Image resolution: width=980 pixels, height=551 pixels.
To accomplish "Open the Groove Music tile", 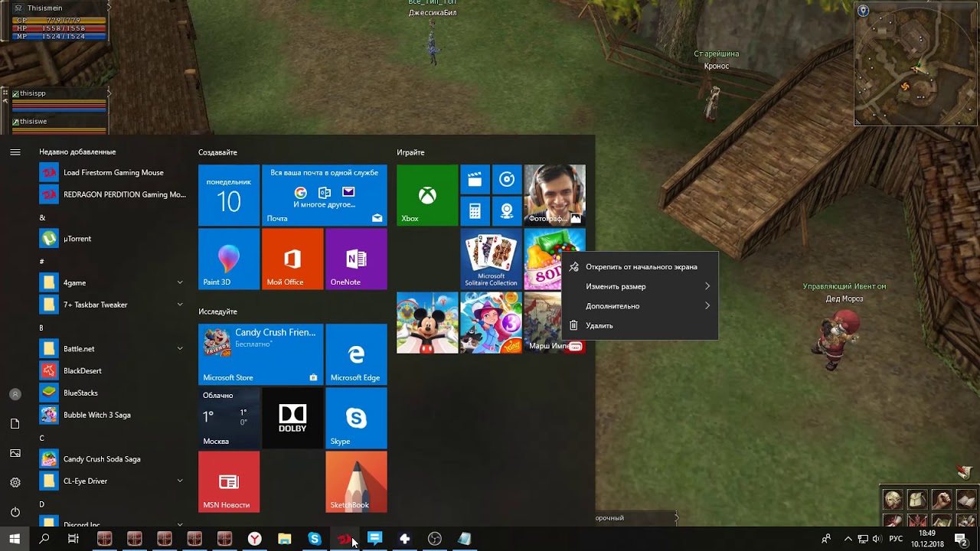I will [x=507, y=179].
